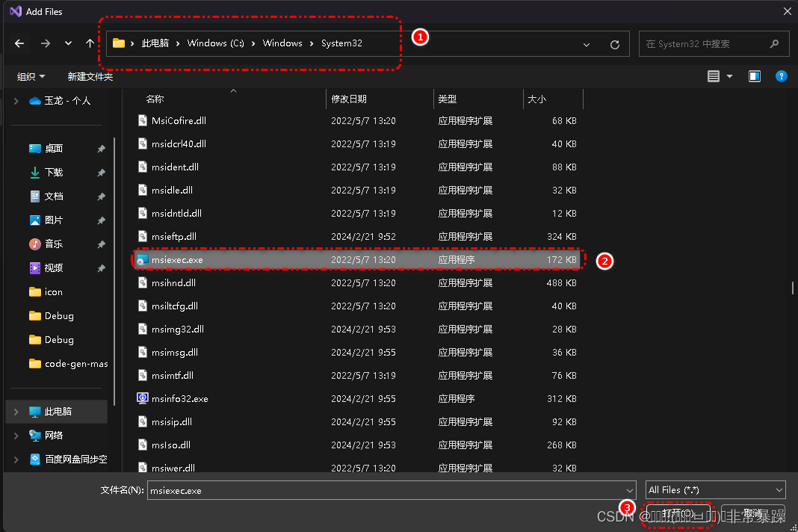Select 百度网盘同步空 in sidebar
The image size is (798, 532).
(68, 460)
